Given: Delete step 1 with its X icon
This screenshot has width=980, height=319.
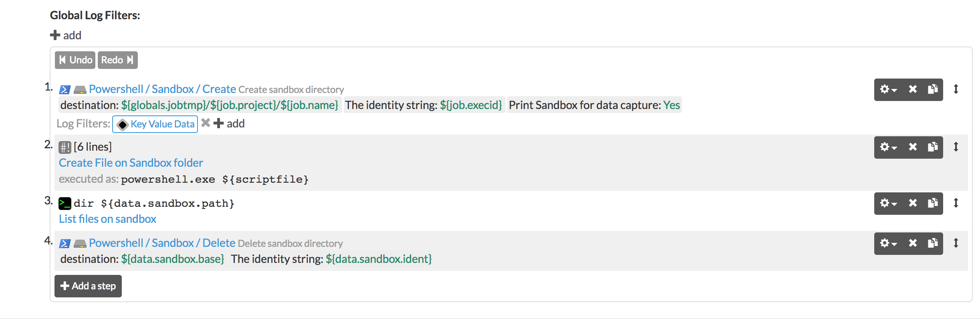Looking at the screenshot, I should tap(913, 89).
